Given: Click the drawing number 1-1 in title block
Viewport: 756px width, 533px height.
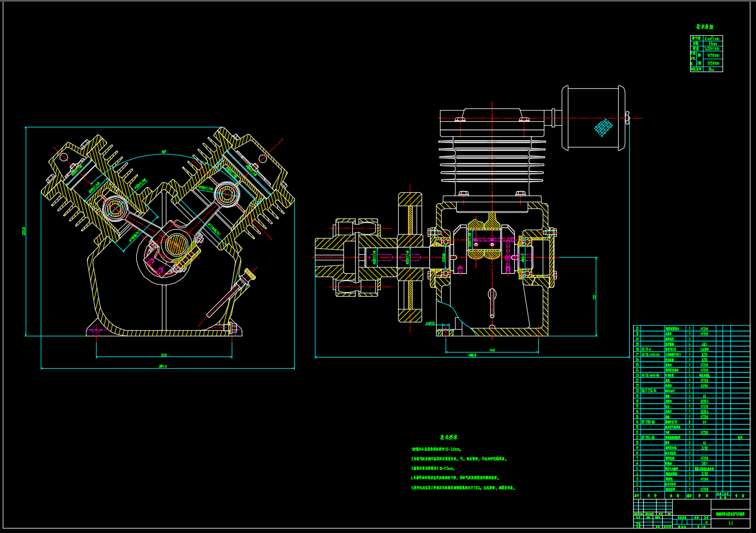Looking at the screenshot, I should (730, 524).
